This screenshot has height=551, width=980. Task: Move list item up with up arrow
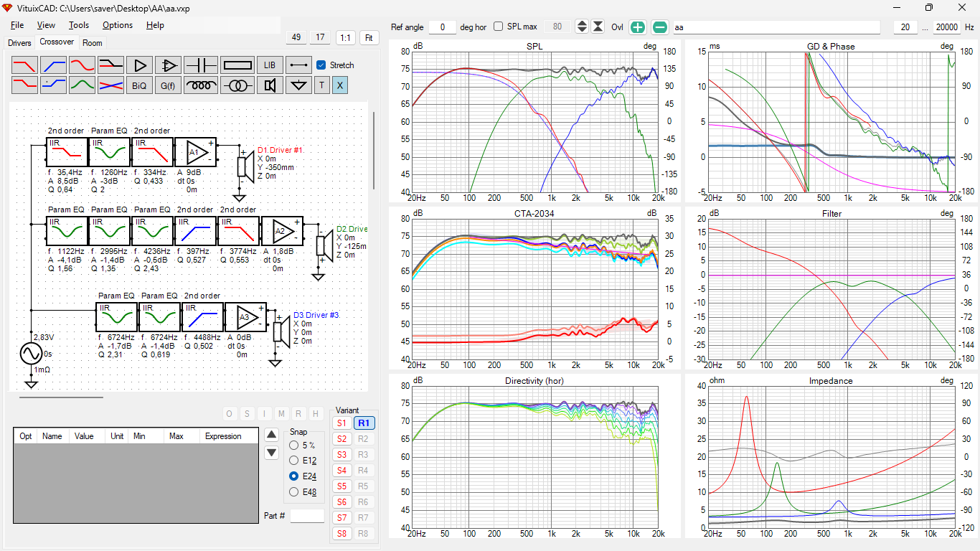[271, 434]
